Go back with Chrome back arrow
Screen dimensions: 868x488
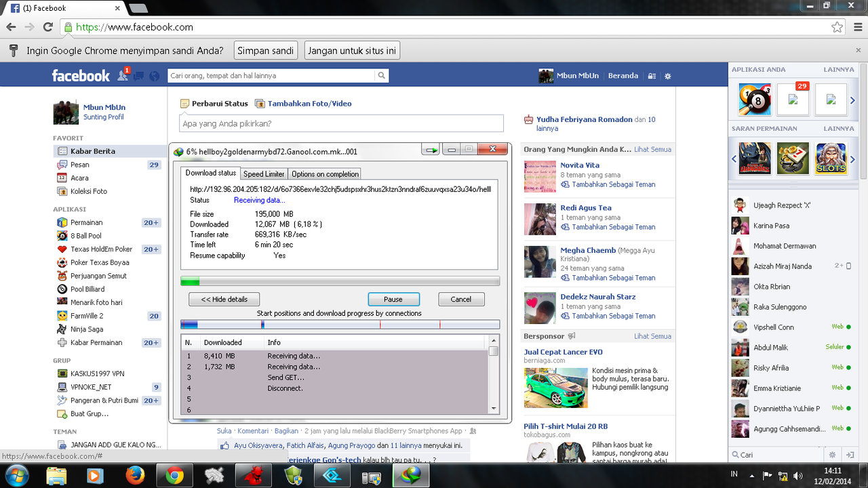(x=11, y=27)
